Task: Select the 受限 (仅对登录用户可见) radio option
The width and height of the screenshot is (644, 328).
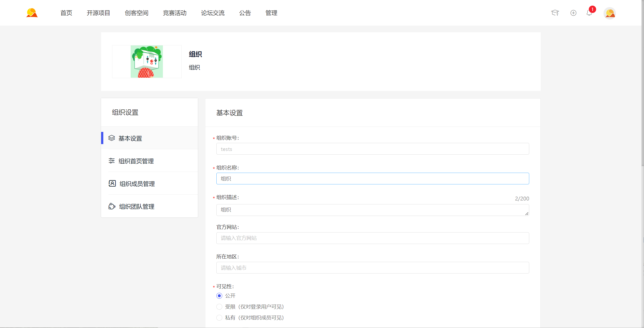Action: [x=219, y=307]
